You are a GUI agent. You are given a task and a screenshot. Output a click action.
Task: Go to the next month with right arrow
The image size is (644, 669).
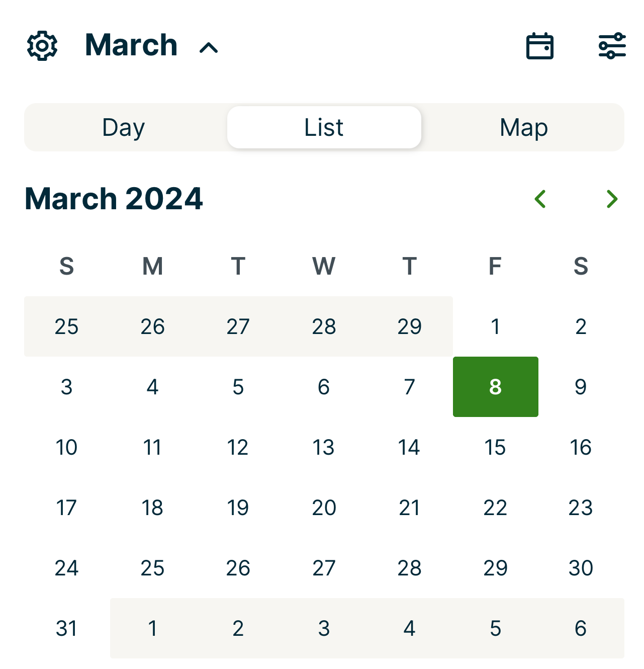[x=612, y=199]
